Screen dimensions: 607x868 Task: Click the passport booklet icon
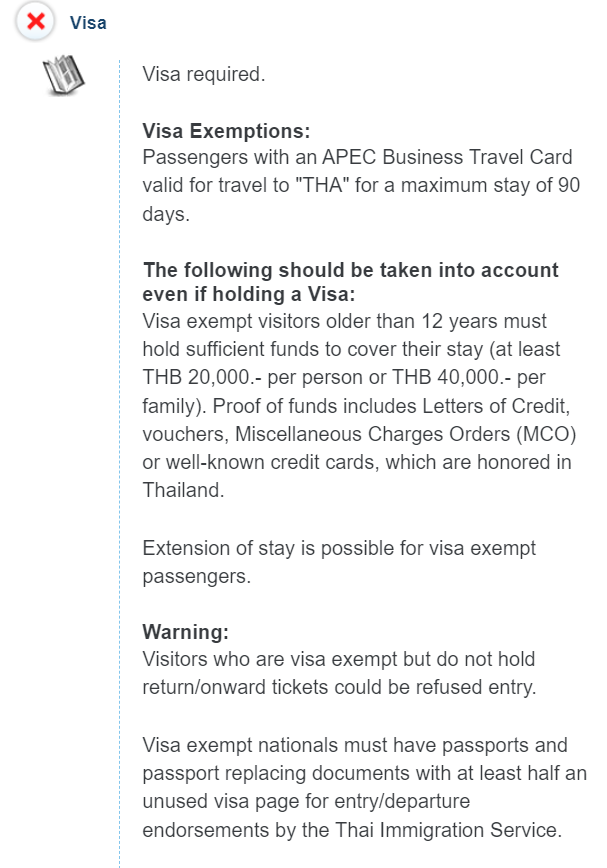pyautogui.click(x=64, y=75)
